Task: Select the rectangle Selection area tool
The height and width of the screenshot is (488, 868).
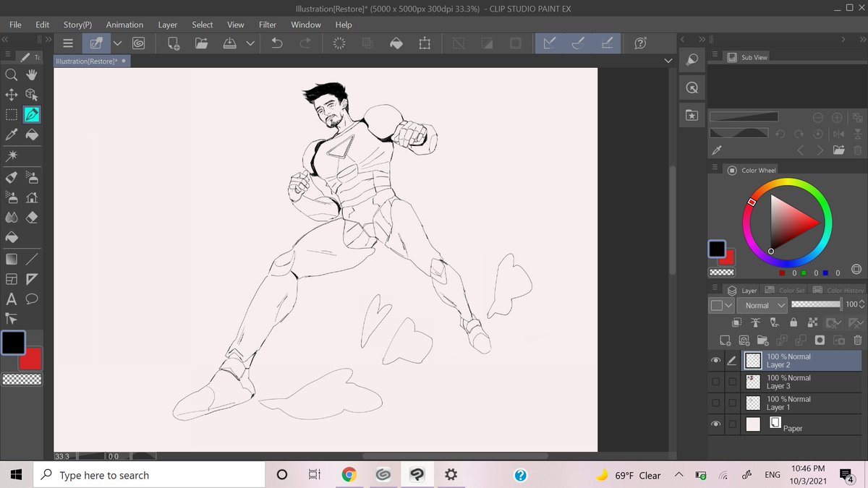Action: tap(12, 114)
